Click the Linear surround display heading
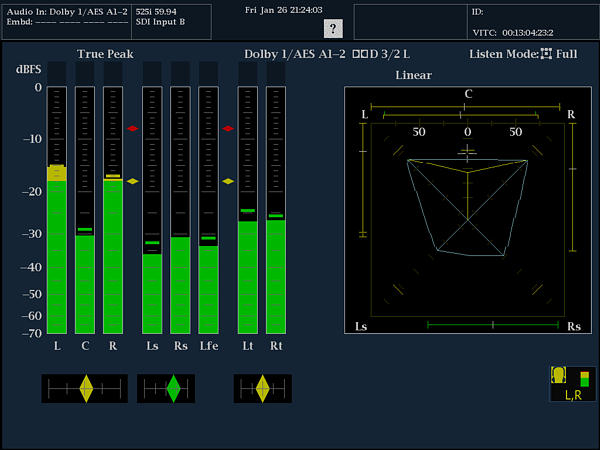This screenshot has height=450, width=600. click(x=414, y=75)
